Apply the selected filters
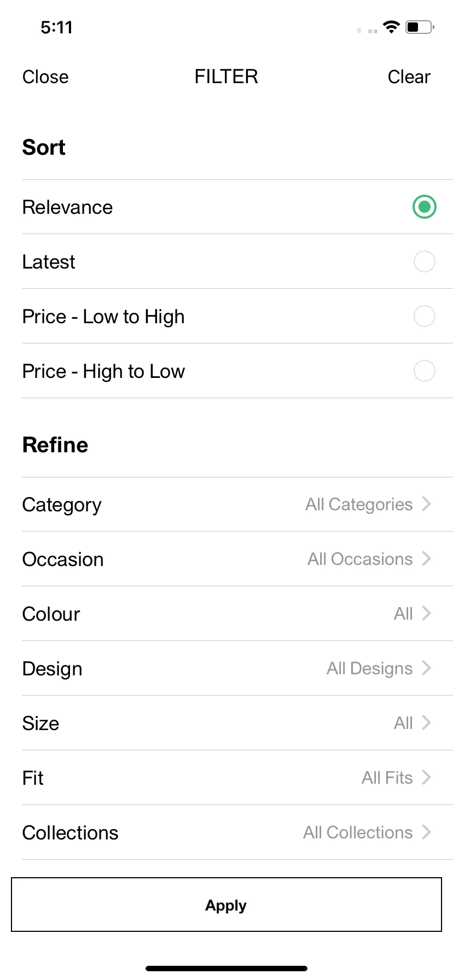 (x=226, y=905)
